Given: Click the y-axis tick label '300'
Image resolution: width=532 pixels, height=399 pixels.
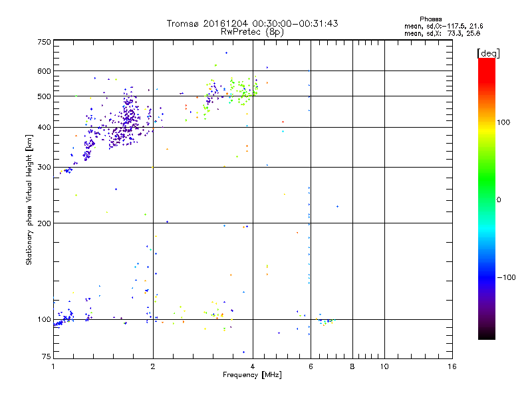Looking at the screenshot, I should tap(44, 167).
